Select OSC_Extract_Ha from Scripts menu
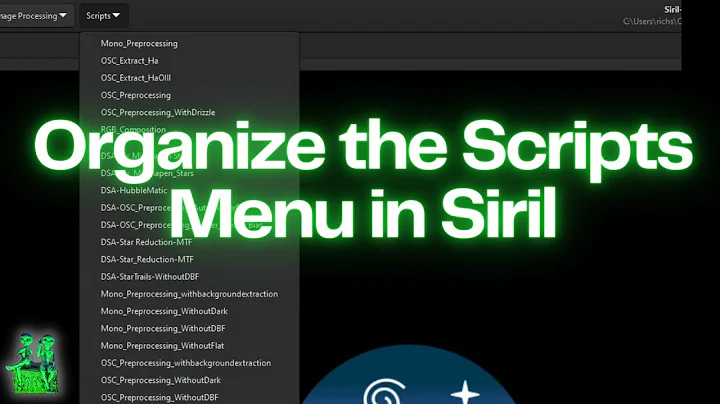 click(x=129, y=61)
